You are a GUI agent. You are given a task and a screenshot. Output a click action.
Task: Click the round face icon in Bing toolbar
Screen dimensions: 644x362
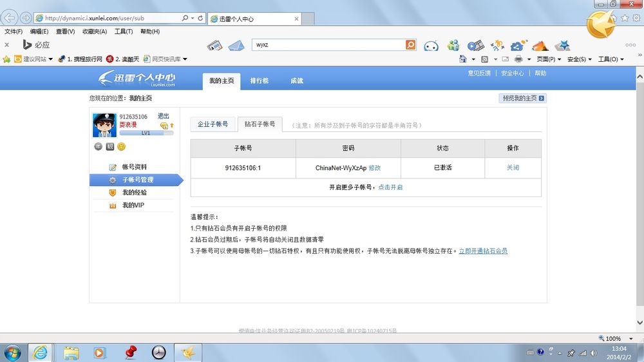[431, 46]
